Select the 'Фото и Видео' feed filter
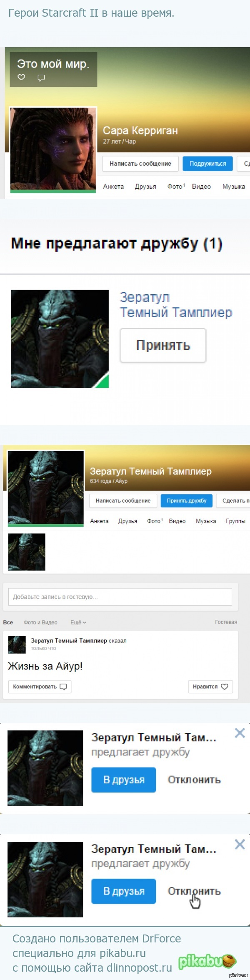Viewport: 250px width, 980px height. coord(40,622)
